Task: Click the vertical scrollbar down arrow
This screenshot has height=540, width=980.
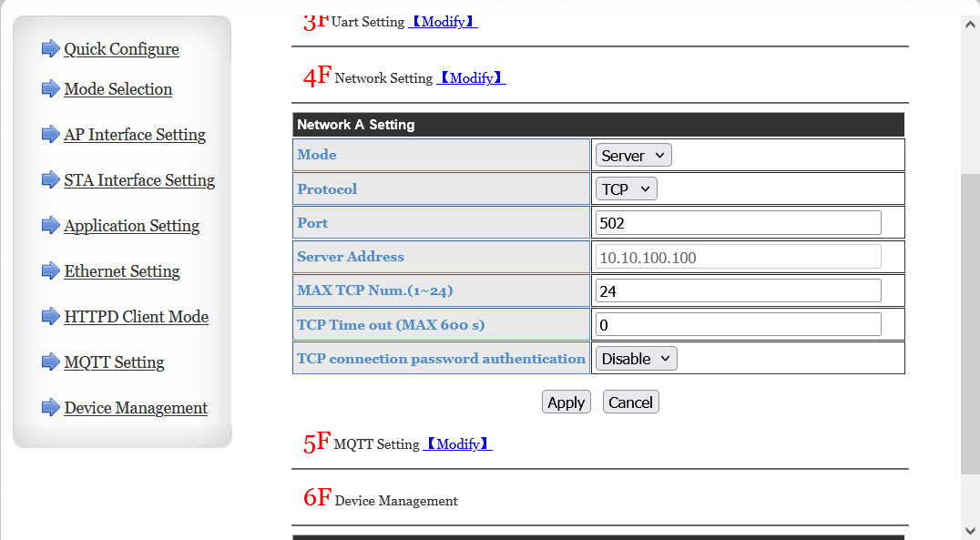Action: tap(970, 530)
